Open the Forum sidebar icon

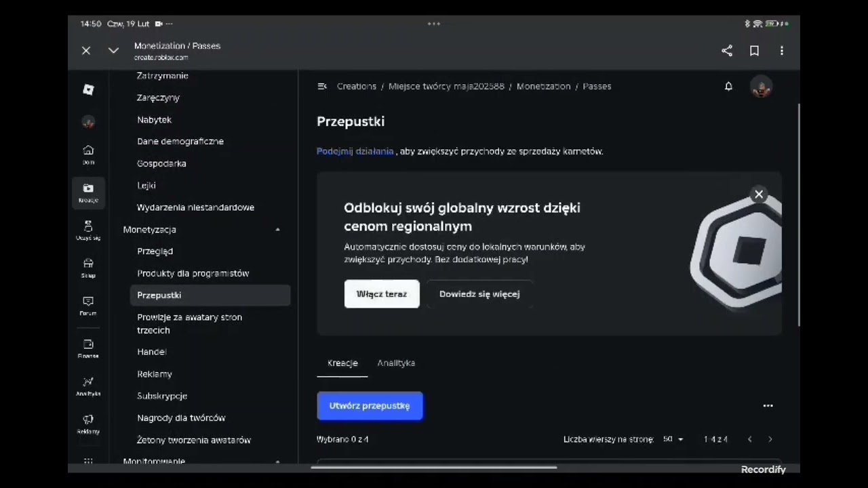(x=88, y=306)
